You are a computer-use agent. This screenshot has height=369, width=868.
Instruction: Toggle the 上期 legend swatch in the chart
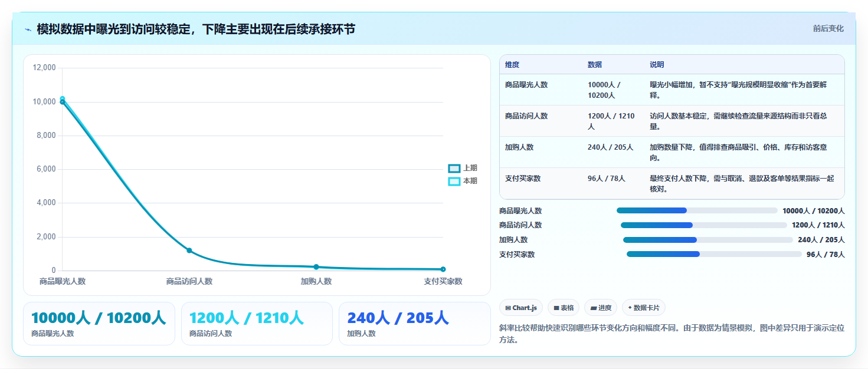pos(454,168)
